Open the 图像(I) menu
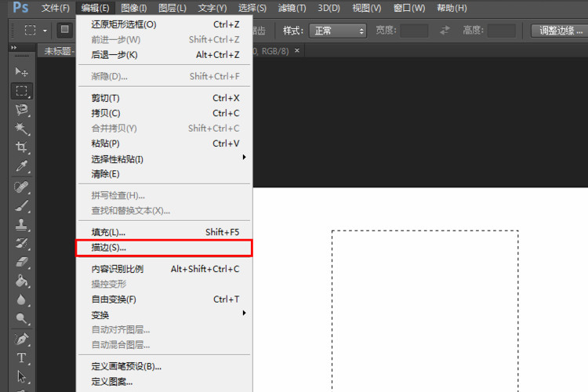588x392 pixels. (134, 8)
